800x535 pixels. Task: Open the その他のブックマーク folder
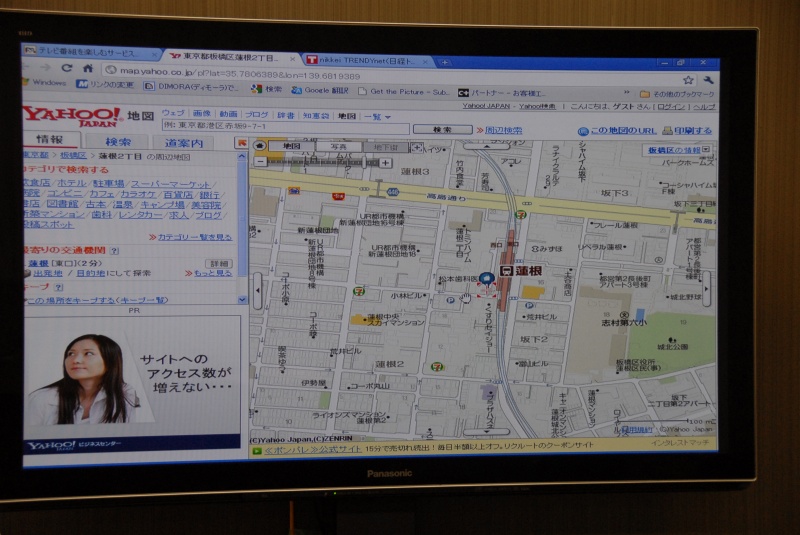[677, 94]
